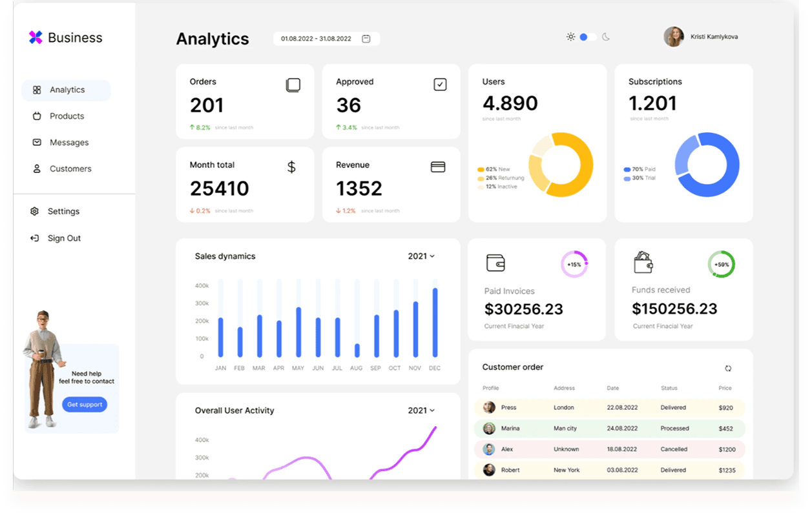Screen dimensions: 812x517
Task: Click the checkmark checkbox on Approved card
Action: (440, 85)
